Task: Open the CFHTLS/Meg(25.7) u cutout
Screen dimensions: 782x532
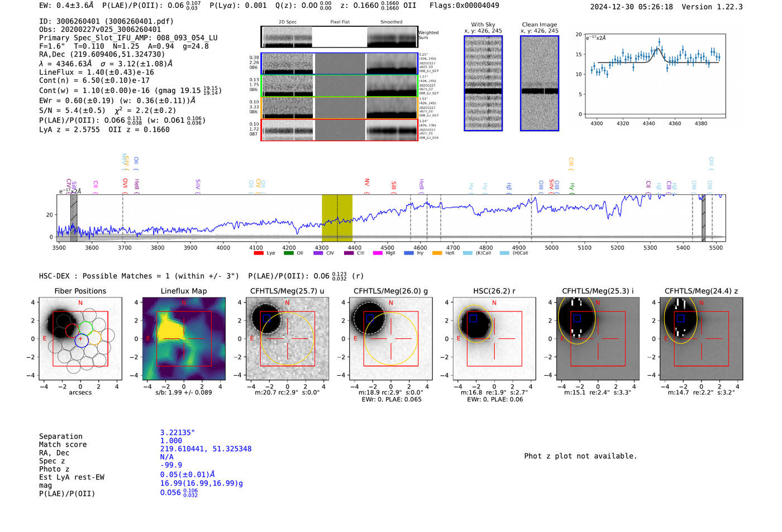Action: pyautogui.click(x=288, y=338)
